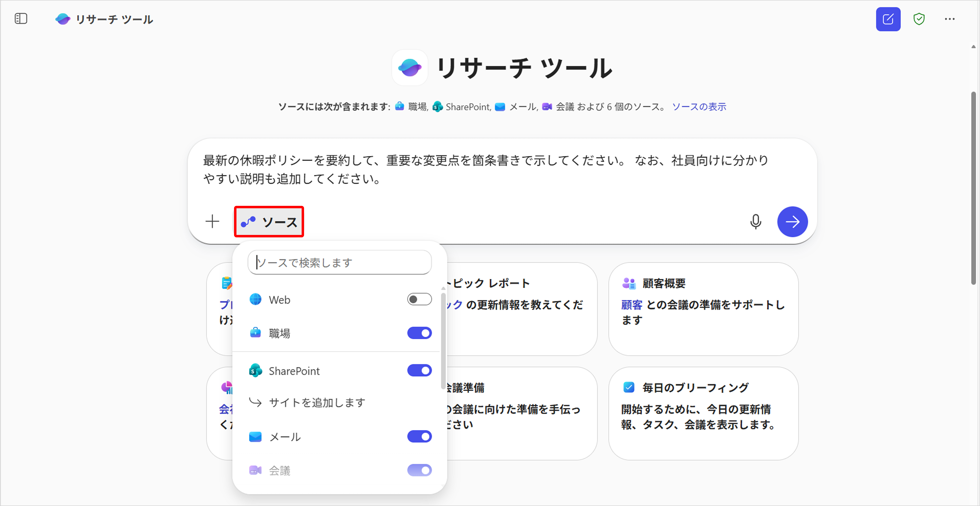The height and width of the screenshot is (506, 980).
Task: Open the 顧客概要 suggestion card
Action: [703, 309]
